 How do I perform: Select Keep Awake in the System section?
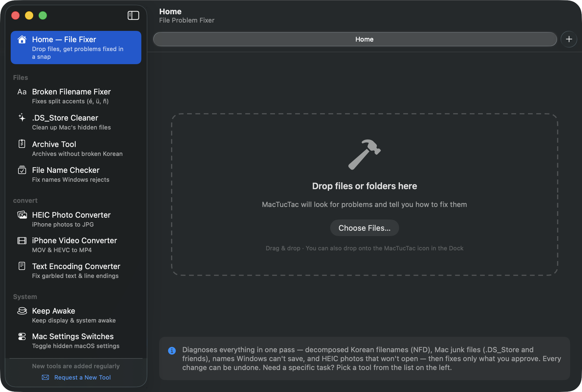[76, 315]
